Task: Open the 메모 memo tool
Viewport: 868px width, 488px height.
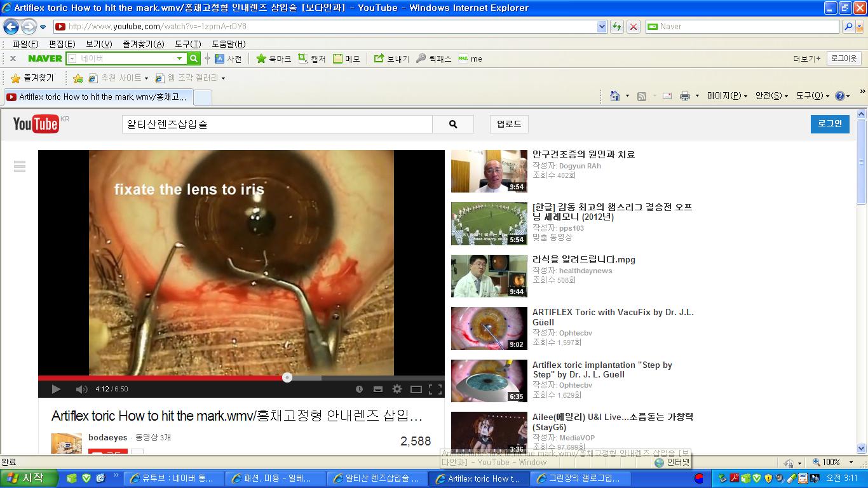Action: [346, 58]
